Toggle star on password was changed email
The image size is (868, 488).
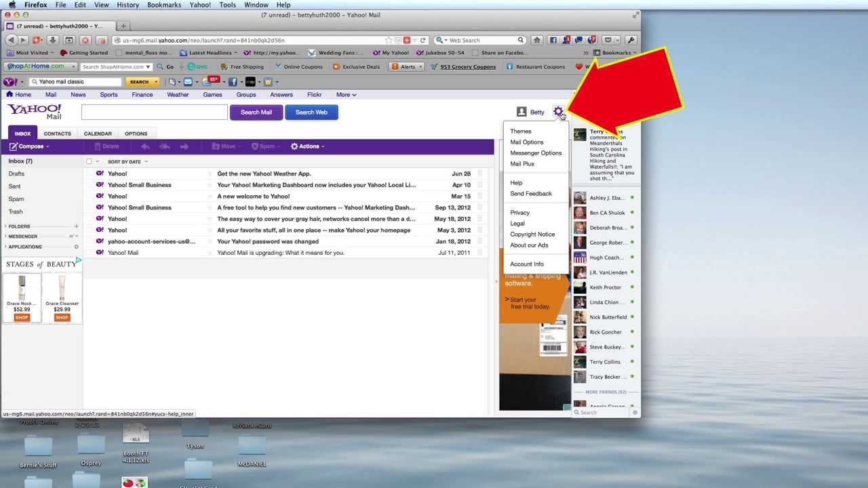tap(210, 241)
